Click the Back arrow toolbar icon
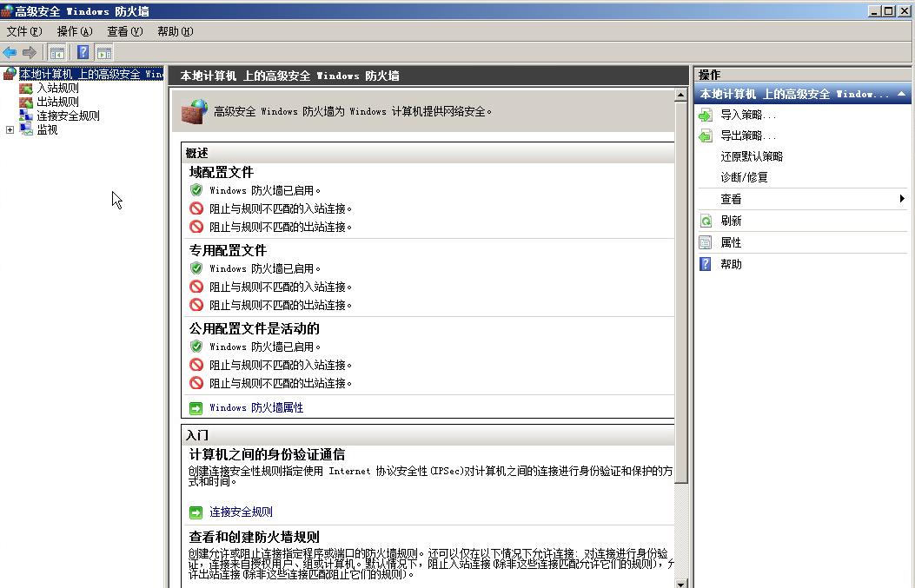 tap(10, 52)
